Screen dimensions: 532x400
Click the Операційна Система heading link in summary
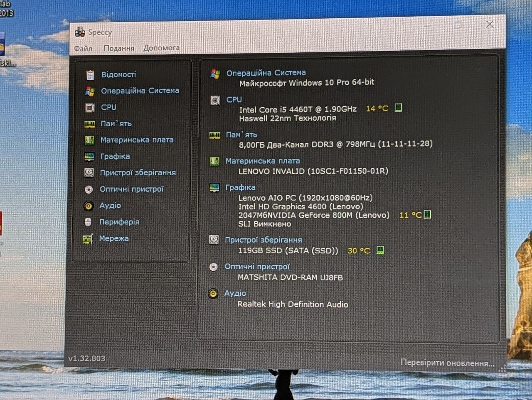(x=266, y=73)
